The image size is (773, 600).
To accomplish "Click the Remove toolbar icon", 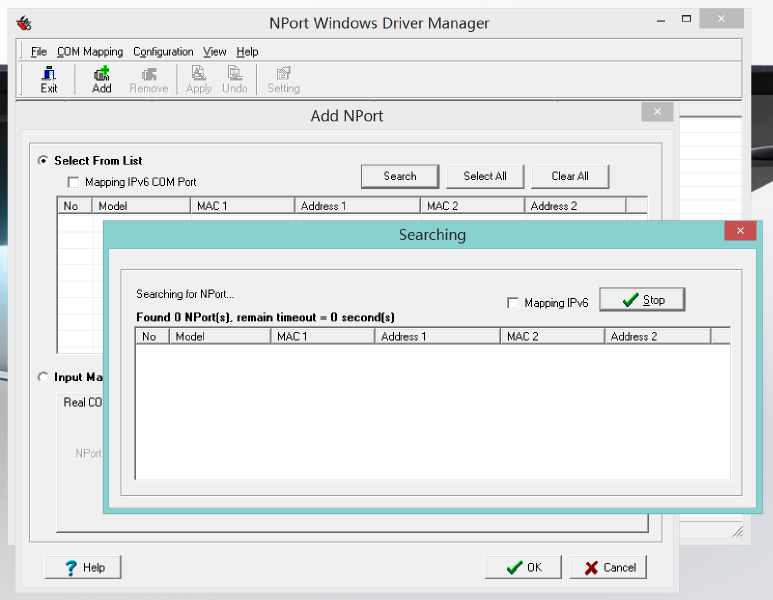I will coord(149,80).
